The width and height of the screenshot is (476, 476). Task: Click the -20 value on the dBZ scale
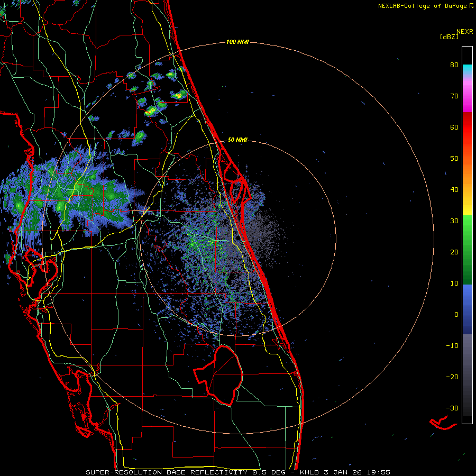(452, 377)
